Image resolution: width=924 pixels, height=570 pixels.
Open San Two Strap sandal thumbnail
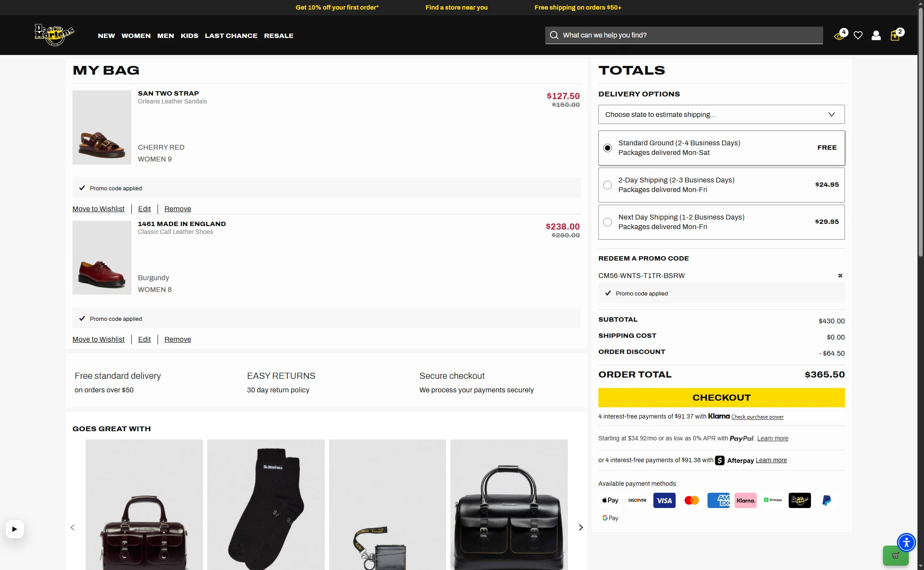pyautogui.click(x=102, y=127)
